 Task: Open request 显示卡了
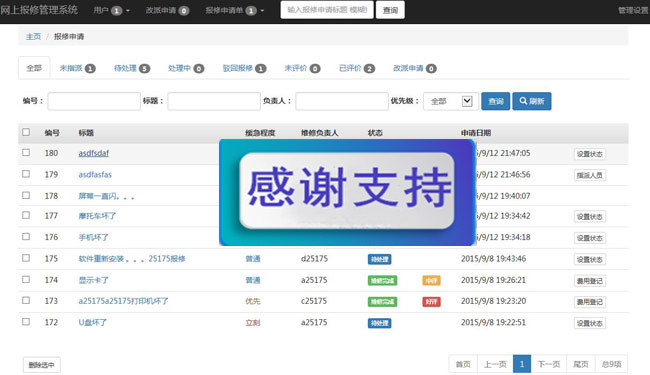pyautogui.click(x=93, y=280)
